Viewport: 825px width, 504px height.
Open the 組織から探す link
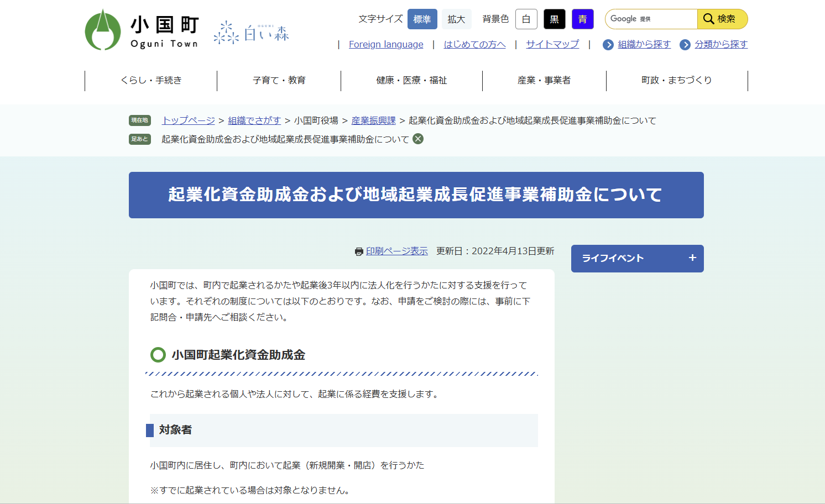tap(644, 44)
